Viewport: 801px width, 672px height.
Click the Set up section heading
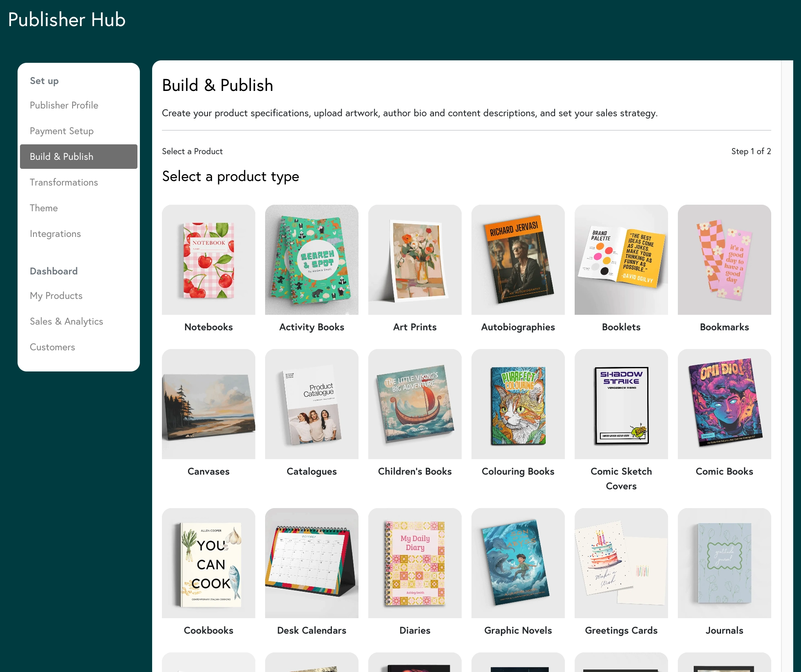(x=44, y=81)
